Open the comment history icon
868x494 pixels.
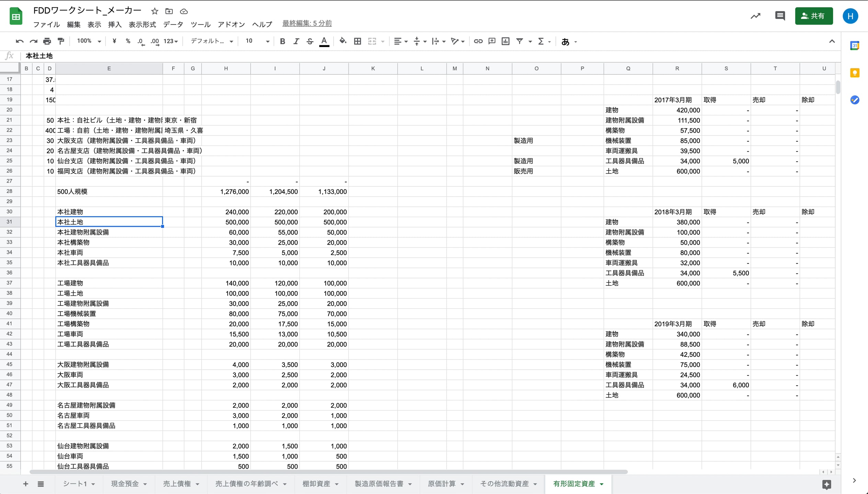[780, 16]
